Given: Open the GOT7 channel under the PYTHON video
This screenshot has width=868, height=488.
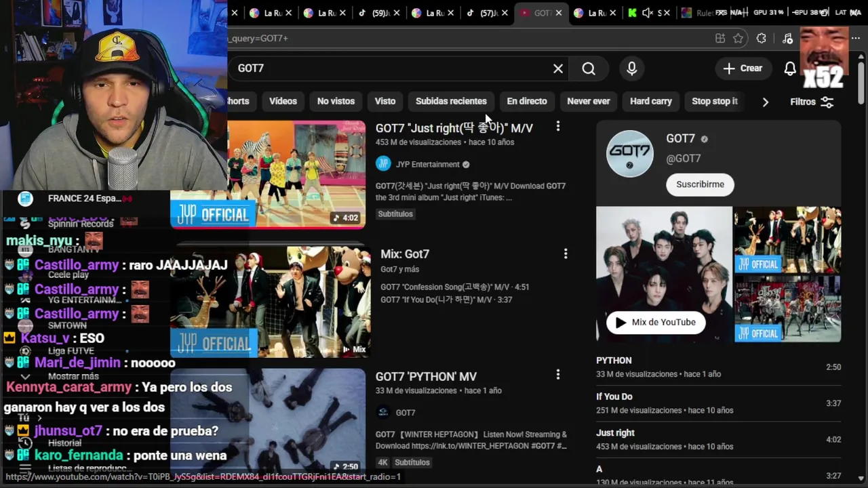Looking at the screenshot, I should (406, 413).
